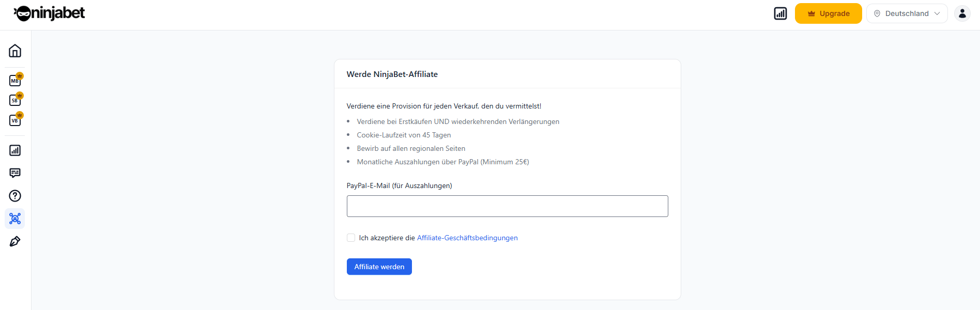Click the 'Monatliche Auszahlungen über PayPal' bullet

[x=443, y=162]
